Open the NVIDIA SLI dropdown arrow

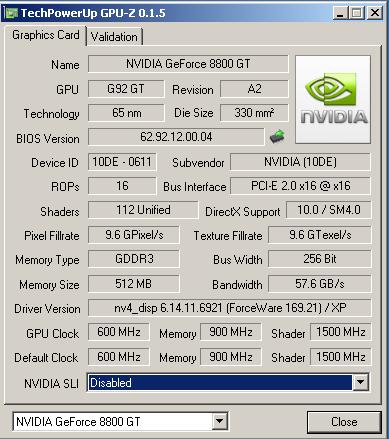360,382
